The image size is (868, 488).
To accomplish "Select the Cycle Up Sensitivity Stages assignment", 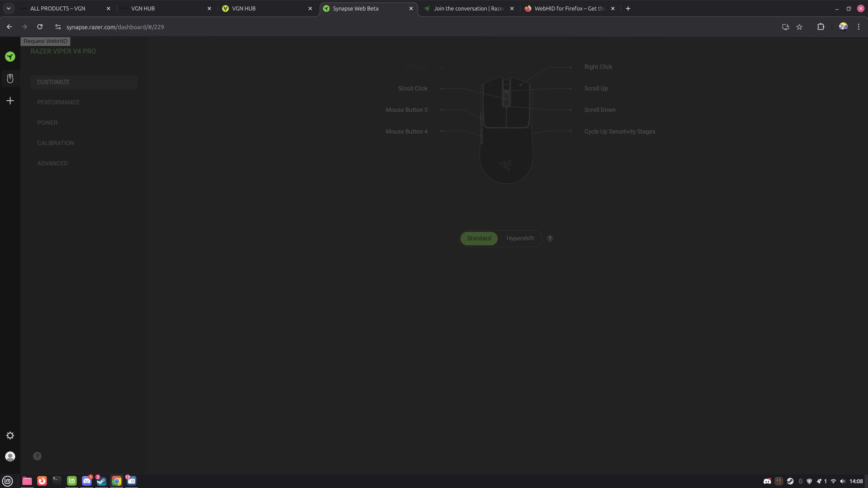I will pos(619,131).
